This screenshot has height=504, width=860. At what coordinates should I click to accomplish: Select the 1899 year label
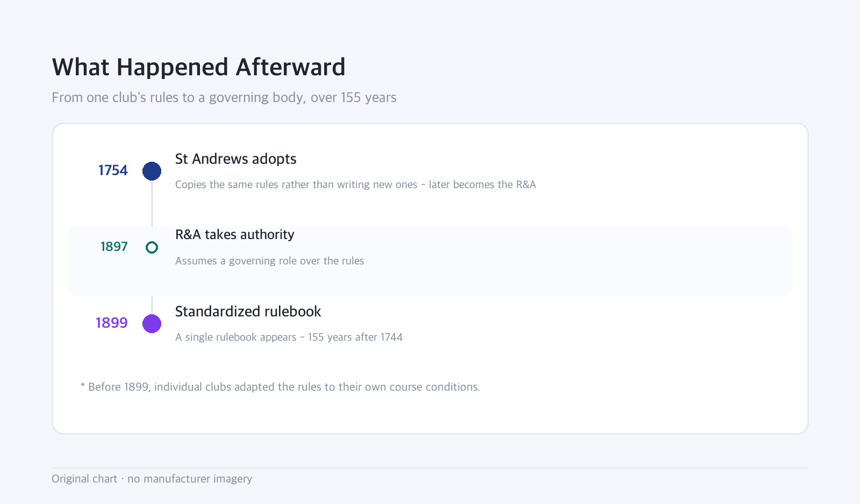pyautogui.click(x=112, y=323)
